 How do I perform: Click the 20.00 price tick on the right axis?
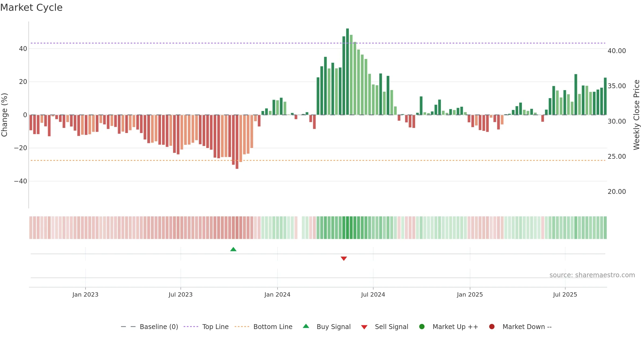pos(617,191)
